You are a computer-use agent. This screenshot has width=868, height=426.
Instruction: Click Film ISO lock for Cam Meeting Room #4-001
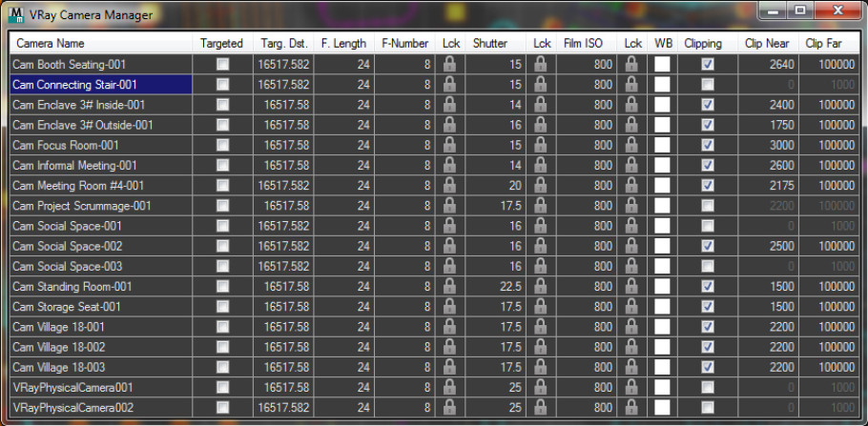(631, 186)
